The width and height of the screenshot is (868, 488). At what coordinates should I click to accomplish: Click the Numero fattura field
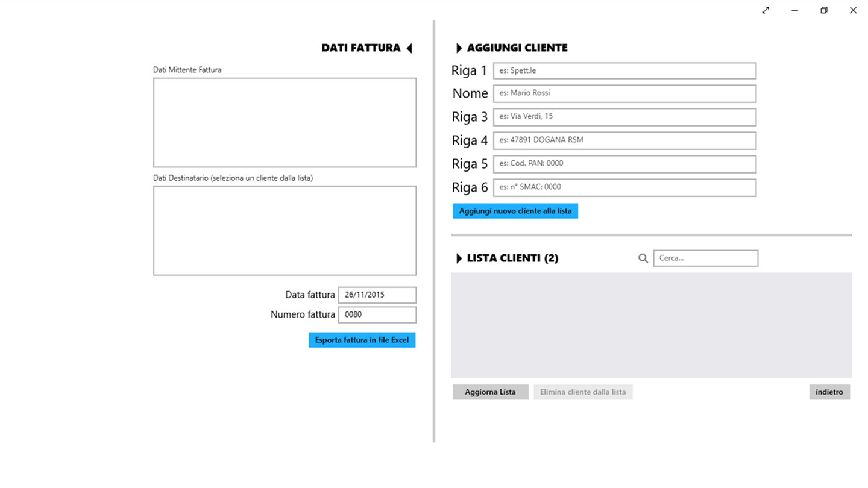pyautogui.click(x=377, y=314)
